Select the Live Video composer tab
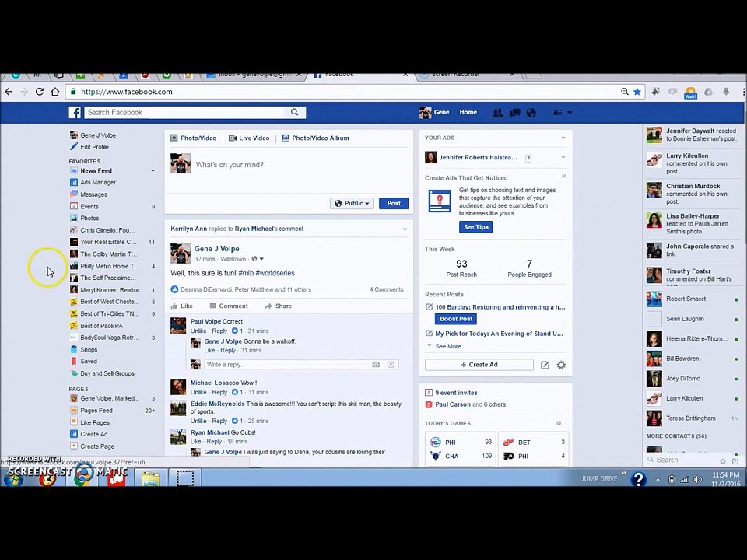 (x=249, y=138)
